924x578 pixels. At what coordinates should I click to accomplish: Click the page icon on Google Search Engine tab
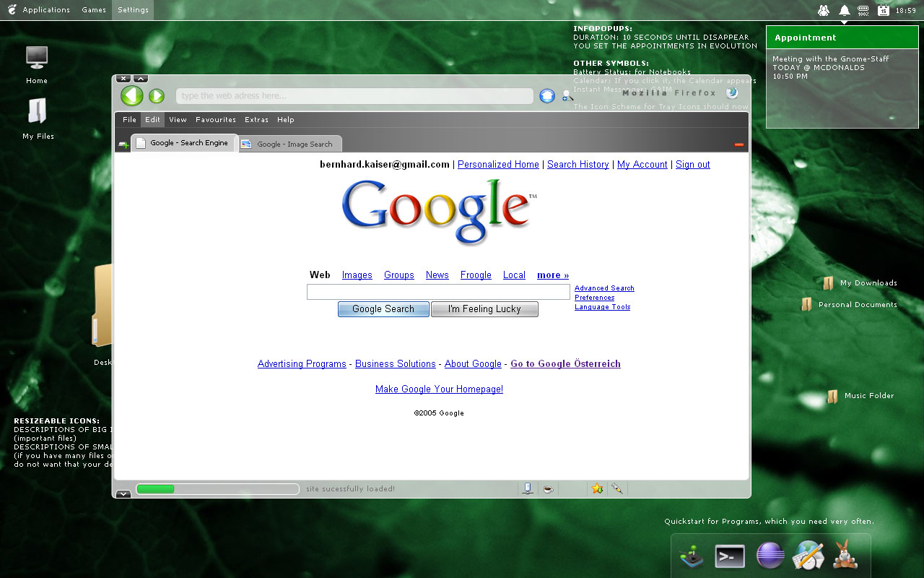(141, 143)
